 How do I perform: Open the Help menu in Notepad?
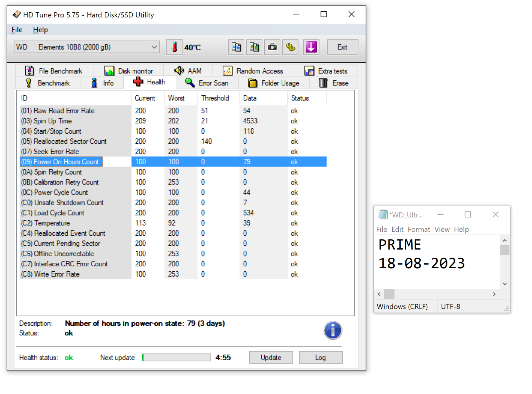point(462,229)
